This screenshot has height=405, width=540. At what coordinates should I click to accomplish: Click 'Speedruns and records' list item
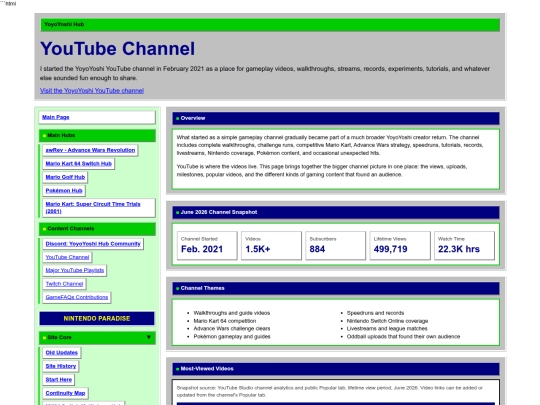click(x=375, y=313)
